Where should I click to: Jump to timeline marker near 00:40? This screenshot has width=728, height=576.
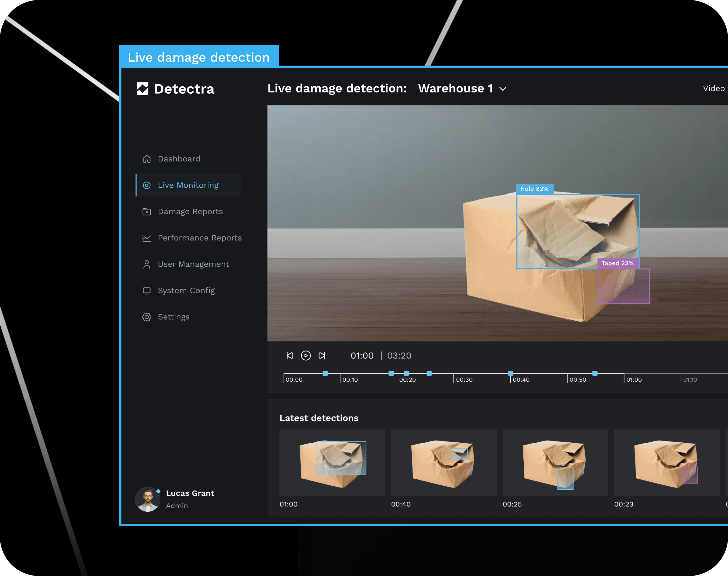[511, 373]
